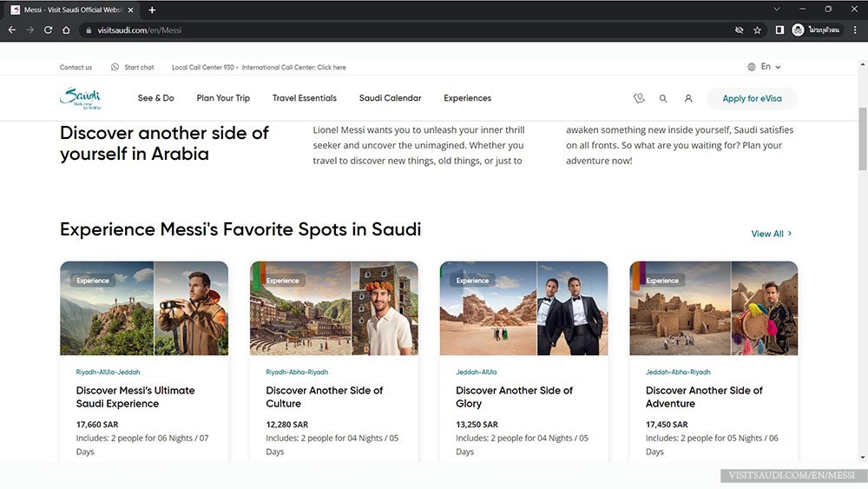The width and height of the screenshot is (868, 489).
Task: Click the WhatsApp Start chat icon
Action: pos(115,67)
